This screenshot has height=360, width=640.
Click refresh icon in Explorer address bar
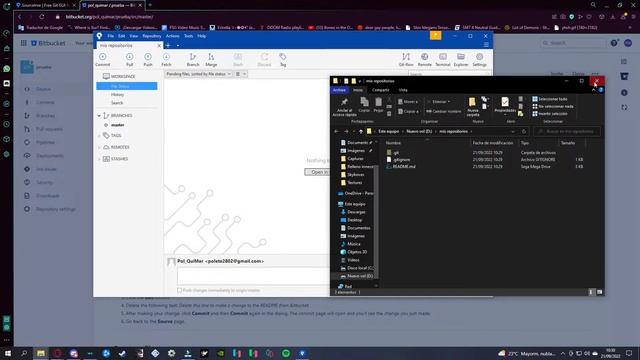pyautogui.click(x=524, y=131)
